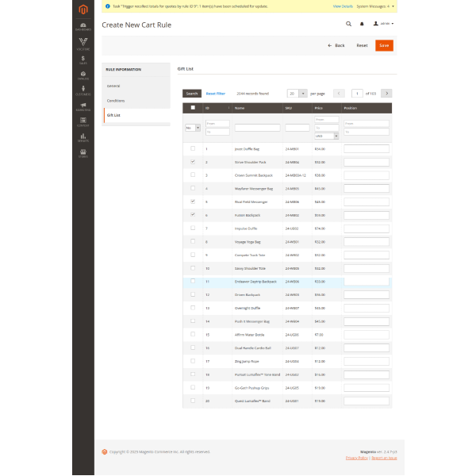Uncheck the Strive Shoulder Pack row

tap(193, 161)
